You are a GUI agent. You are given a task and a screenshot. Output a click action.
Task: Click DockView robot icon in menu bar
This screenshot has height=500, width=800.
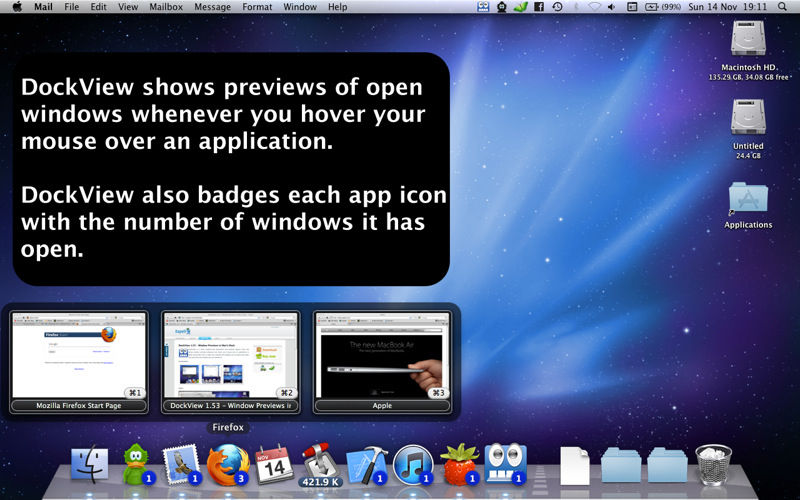pos(483,7)
